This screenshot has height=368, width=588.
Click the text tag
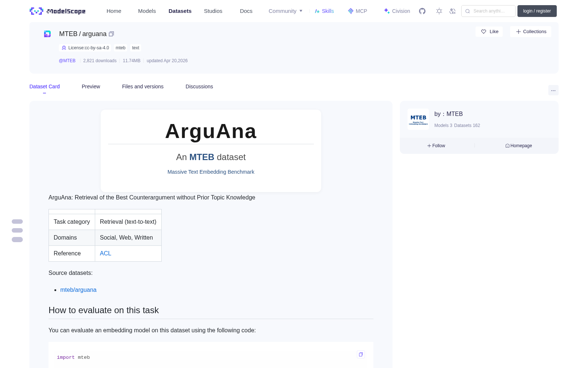point(136,48)
